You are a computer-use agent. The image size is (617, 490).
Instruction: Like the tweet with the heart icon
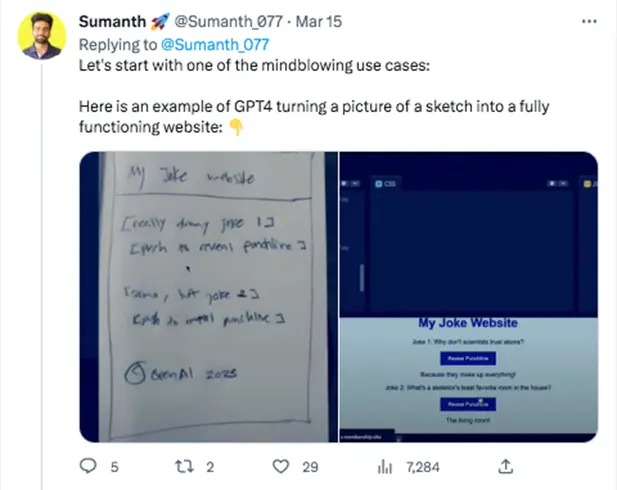[281, 466]
